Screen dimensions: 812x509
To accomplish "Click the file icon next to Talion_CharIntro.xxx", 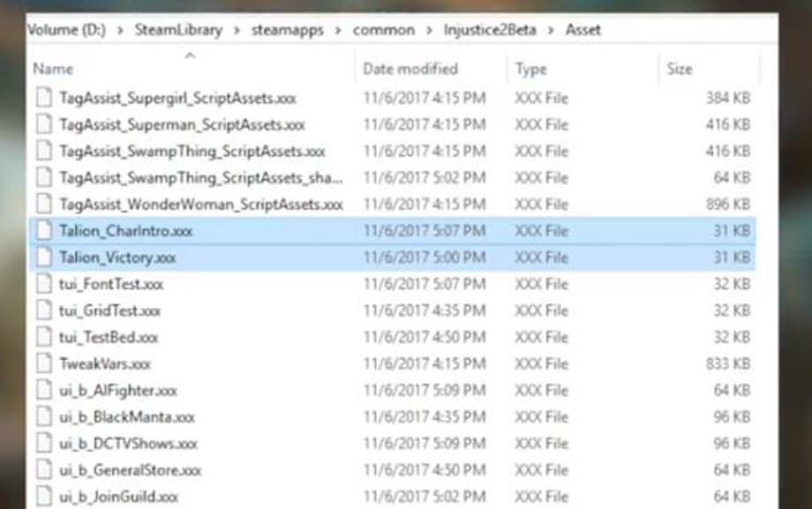I will click(44, 232).
